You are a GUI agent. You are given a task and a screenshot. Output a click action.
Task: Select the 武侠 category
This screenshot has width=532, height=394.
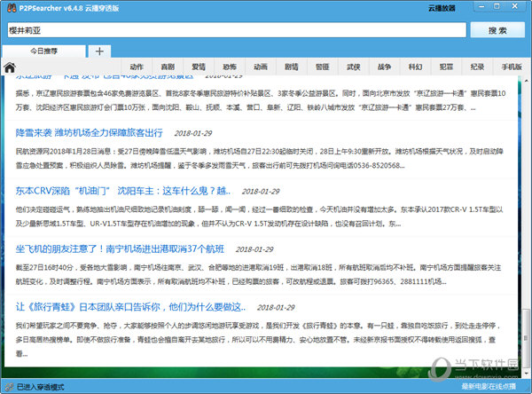pyautogui.click(x=354, y=67)
